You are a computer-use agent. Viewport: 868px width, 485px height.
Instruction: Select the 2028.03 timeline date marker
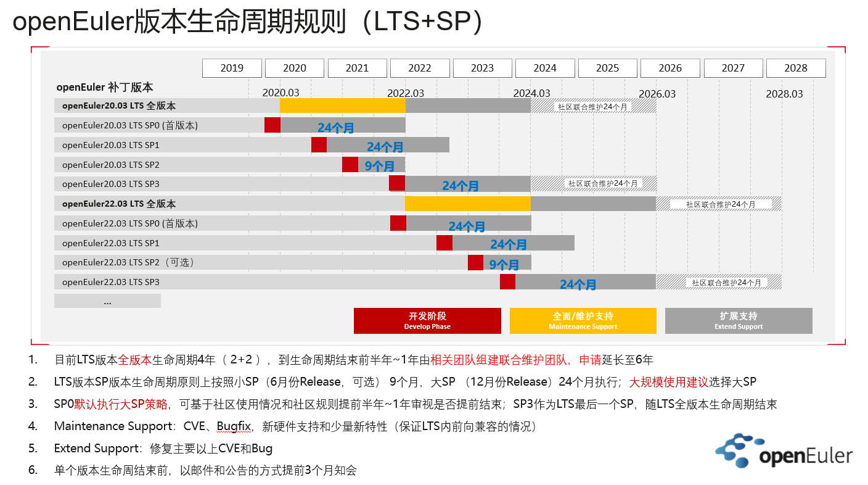[x=784, y=94]
